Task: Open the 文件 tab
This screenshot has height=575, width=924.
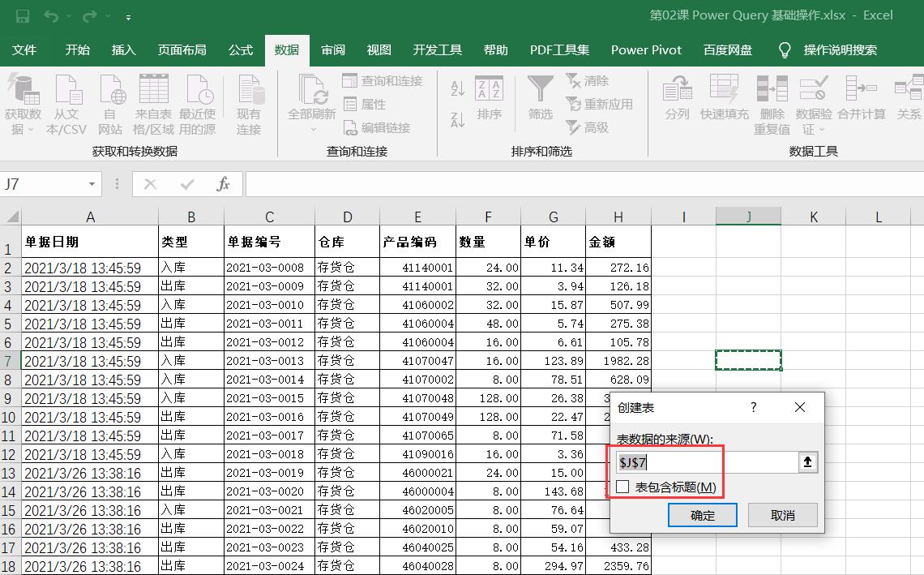Action: 24,50
